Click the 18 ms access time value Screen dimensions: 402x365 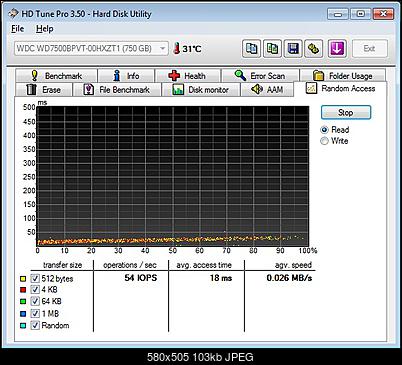tap(221, 278)
